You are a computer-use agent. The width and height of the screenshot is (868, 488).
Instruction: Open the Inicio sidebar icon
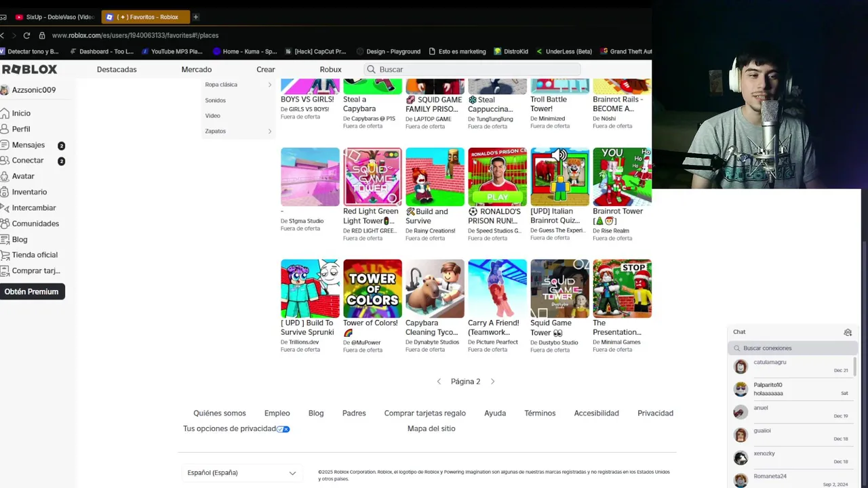(x=5, y=113)
